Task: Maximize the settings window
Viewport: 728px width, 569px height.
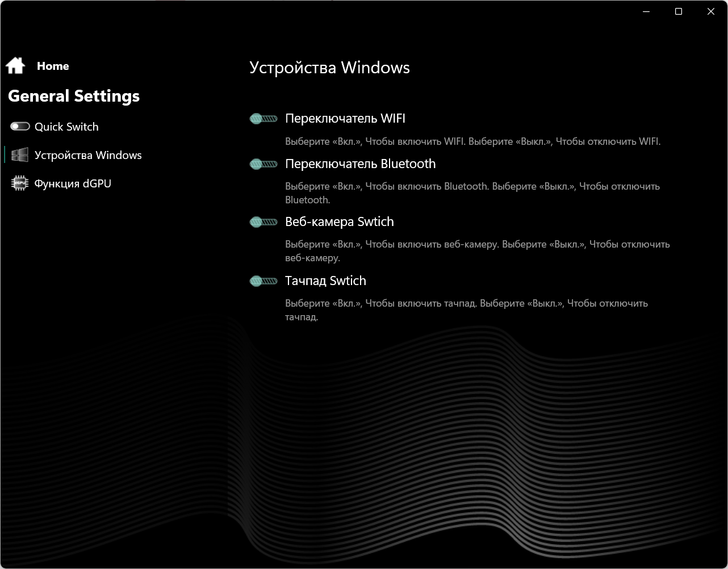Action: [x=679, y=11]
